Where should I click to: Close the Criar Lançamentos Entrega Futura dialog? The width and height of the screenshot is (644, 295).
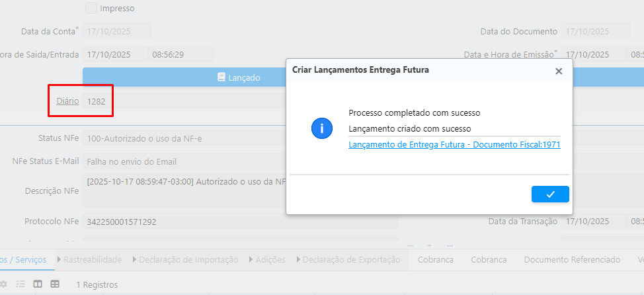point(559,71)
